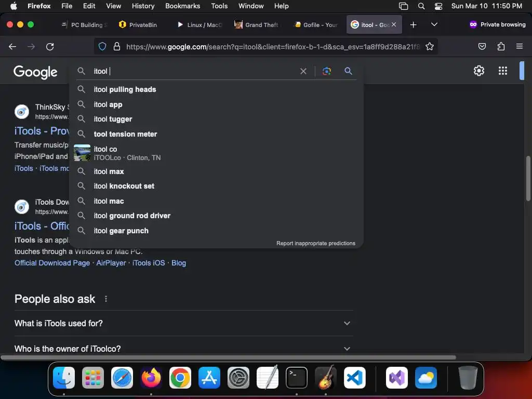The image size is (532, 399).
Task: Pick suggestion 'itool mac'
Action: (x=216, y=201)
